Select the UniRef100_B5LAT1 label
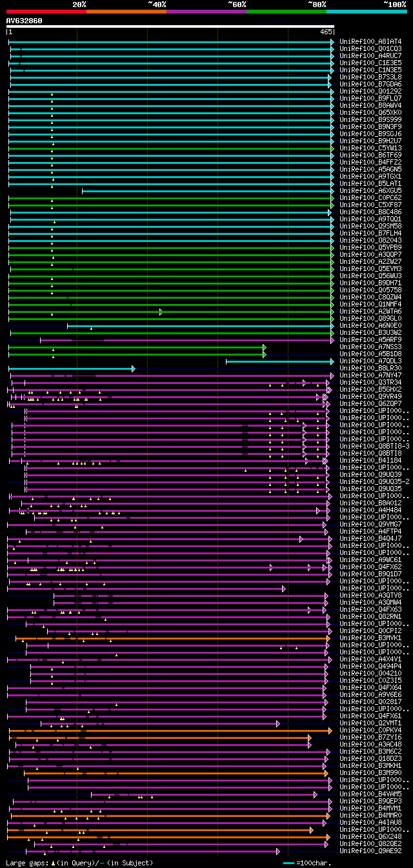The height and width of the screenshot is (868, 413). coord(370,183)
